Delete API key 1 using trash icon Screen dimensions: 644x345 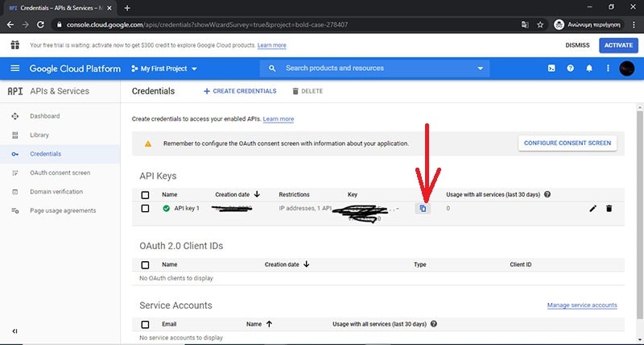pos(609,209)
